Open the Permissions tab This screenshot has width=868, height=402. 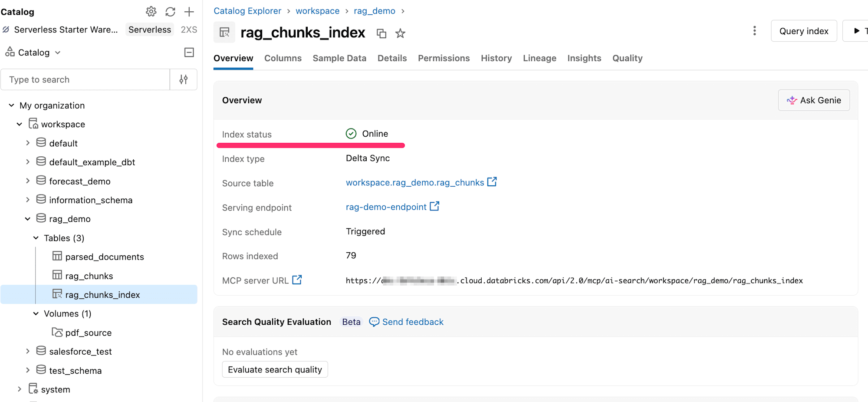pos(444,58)
